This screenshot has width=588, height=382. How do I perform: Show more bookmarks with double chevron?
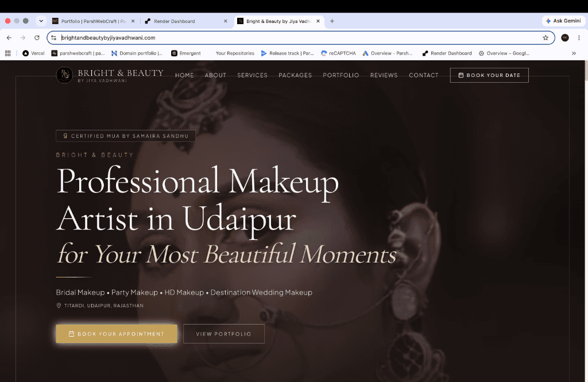click(x=574, y=53)
